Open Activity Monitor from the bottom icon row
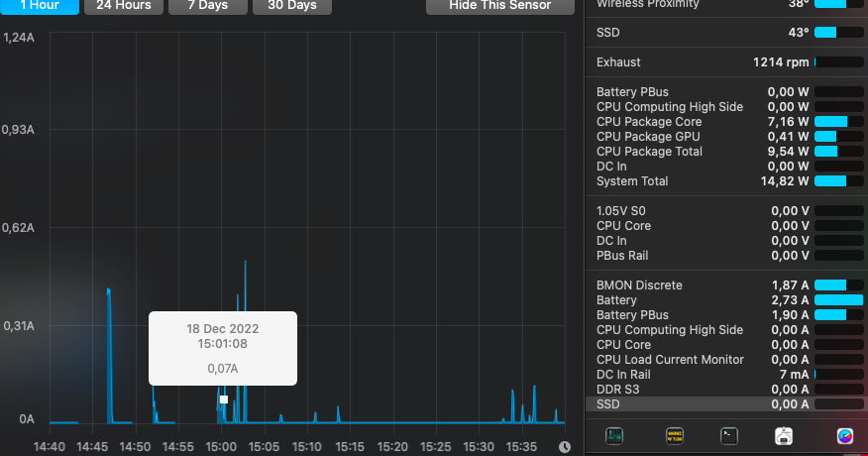 [x=614, y=436]
